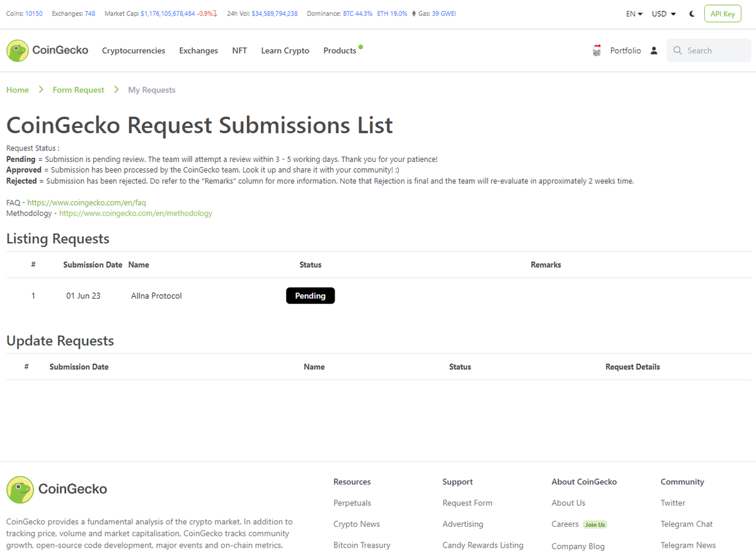Click the Request Details column header
Image resolution: width=756 pixels, height=552 pixels.
(633, 367)
